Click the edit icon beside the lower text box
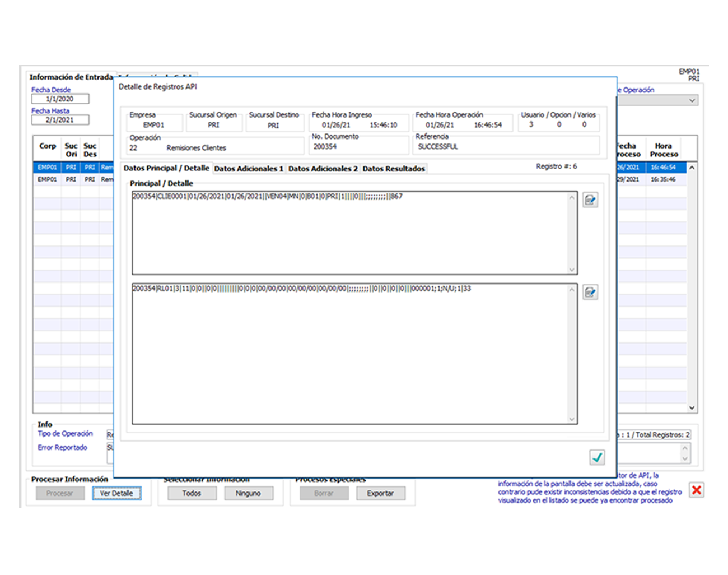Viewport: 728px width, 575px height. click(590, 293)
